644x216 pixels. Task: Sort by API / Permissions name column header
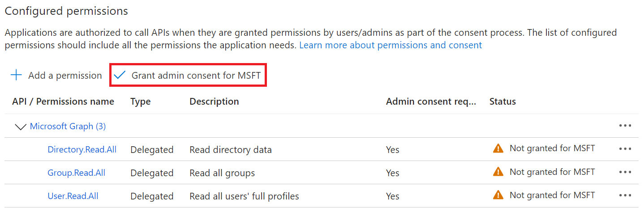[x=63, y=102]
